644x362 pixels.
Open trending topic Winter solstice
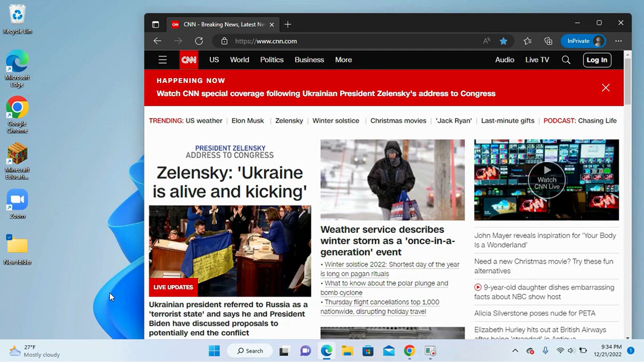click(x=336, y=121)
